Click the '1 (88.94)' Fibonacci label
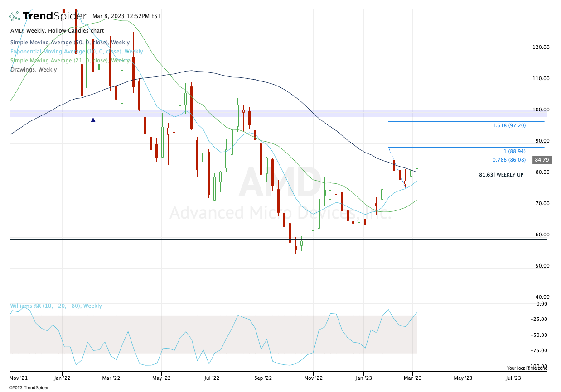Viewport: 561px width, 392px height. tap(515, 151)
